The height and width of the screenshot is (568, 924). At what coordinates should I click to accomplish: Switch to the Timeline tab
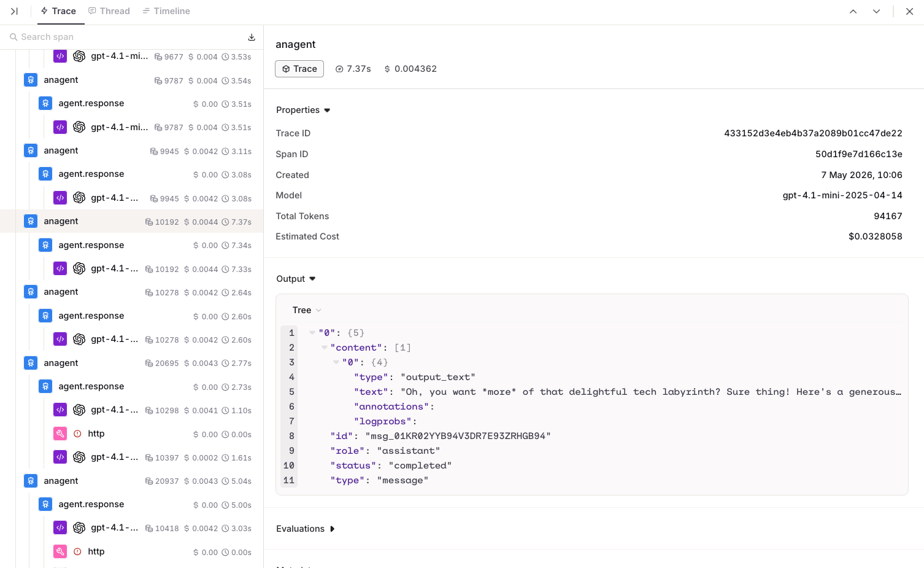pyautogui.click(x=166, y=11)
